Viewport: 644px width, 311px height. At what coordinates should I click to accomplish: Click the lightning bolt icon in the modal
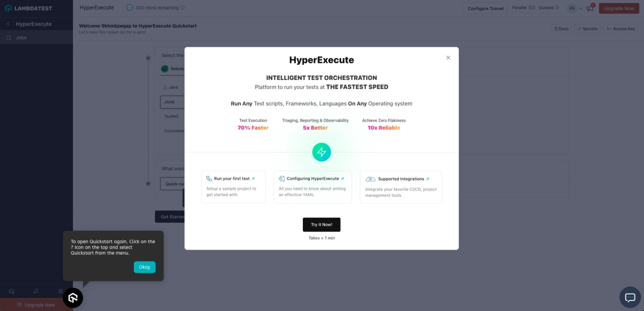(x=321, y=152)
